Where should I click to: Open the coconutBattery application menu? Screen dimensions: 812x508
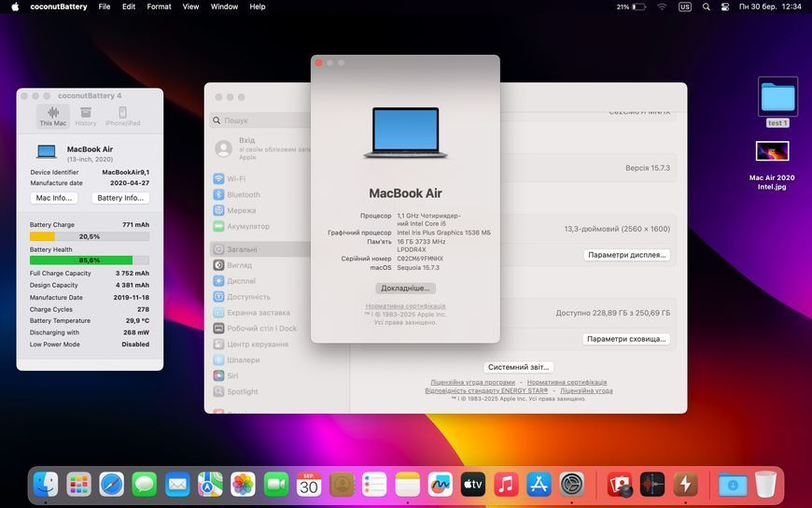[x=59, y=7]
